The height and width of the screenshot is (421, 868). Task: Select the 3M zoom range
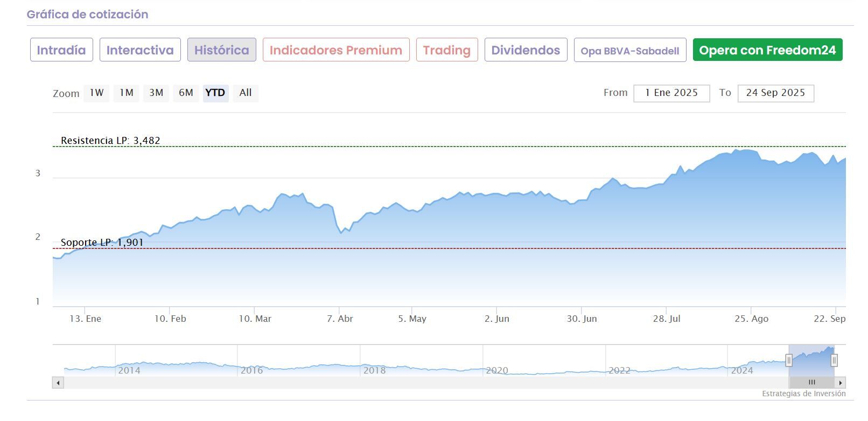(156, 93)
